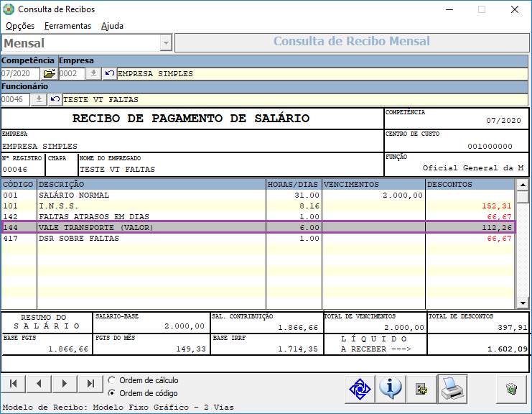Screen dimensions: 532x414
Task: Minimize the Consulta de Recibos window
Action: point(449,9)
